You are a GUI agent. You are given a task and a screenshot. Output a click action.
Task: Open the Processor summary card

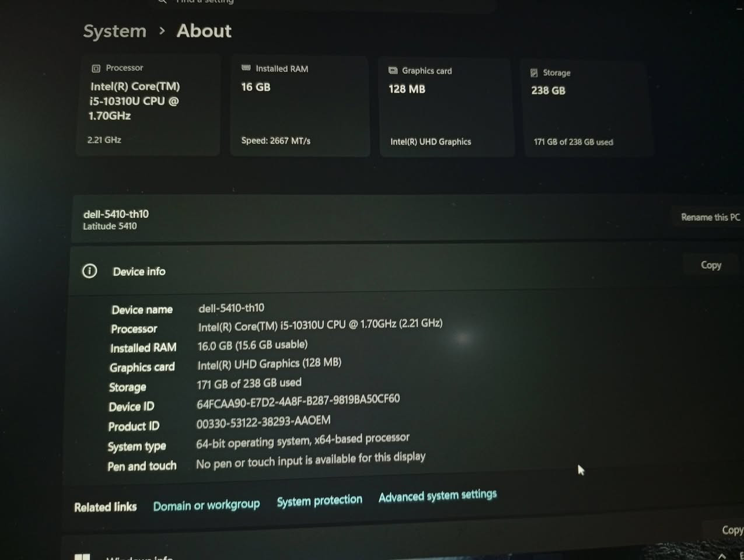pyautogui.click(x=148, y=106)
